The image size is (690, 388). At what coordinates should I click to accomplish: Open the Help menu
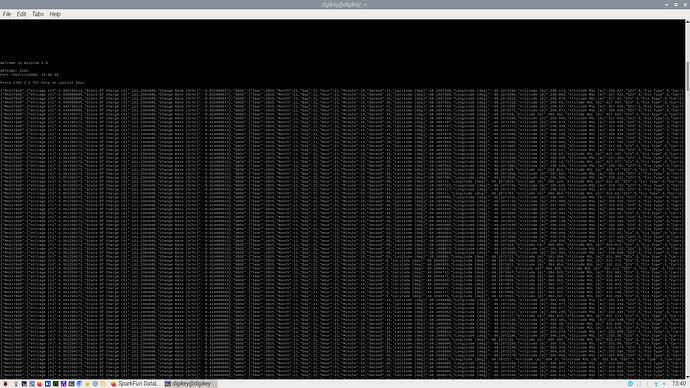coord(55,14)
